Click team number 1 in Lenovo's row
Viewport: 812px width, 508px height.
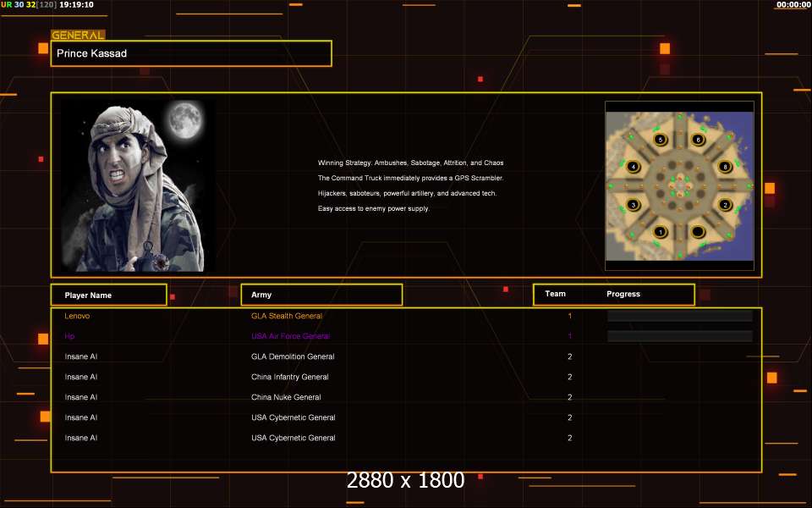569,316
